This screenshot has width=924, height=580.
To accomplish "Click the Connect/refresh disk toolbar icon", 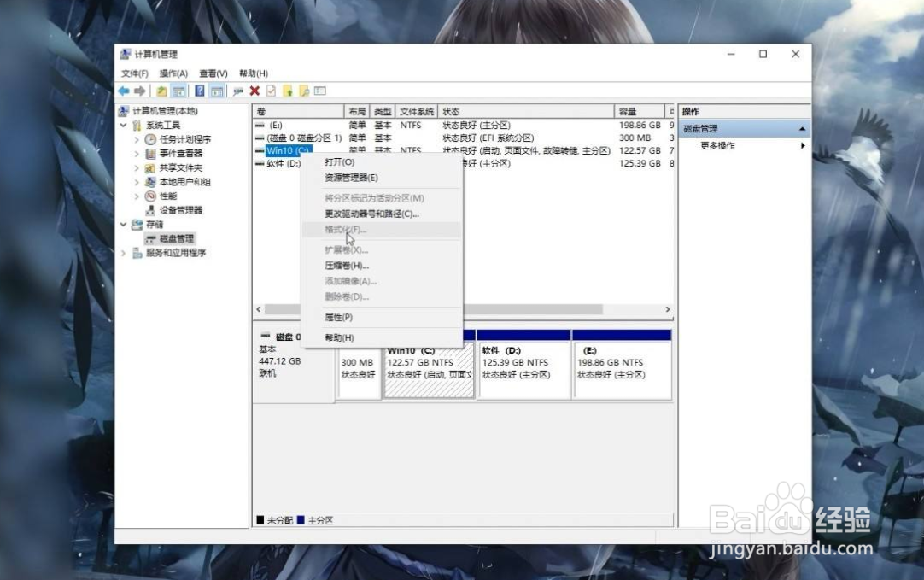I will tap(238, 91).
